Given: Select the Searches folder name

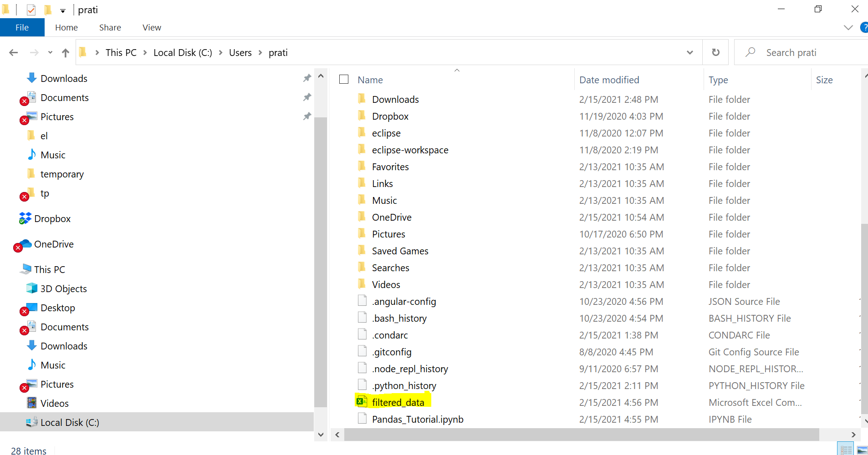Looking at the screenshot, I should pyautogui.click(x=391, y=268).
